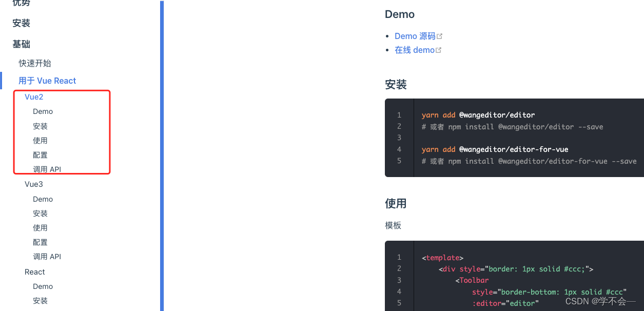Open the Demo 源码 link
The height and width of the screenshot is (311, 644).
click(x=415, y=35)
